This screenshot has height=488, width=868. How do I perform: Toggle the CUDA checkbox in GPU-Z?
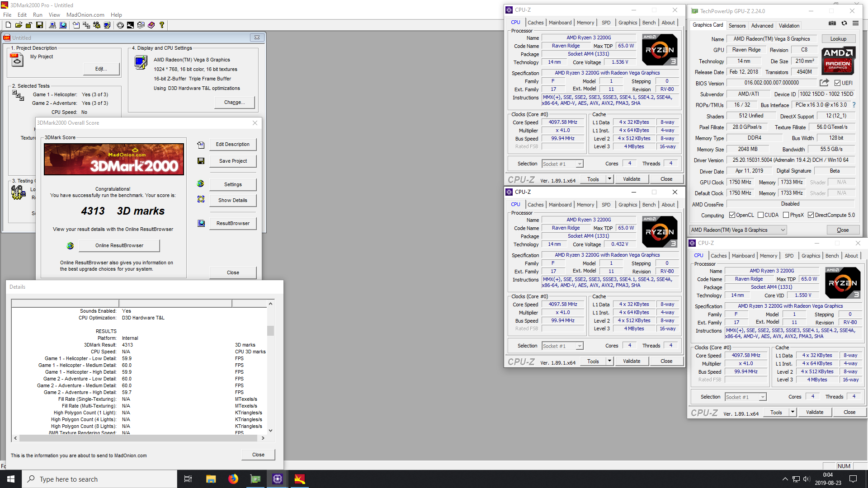tap(760, 215)
